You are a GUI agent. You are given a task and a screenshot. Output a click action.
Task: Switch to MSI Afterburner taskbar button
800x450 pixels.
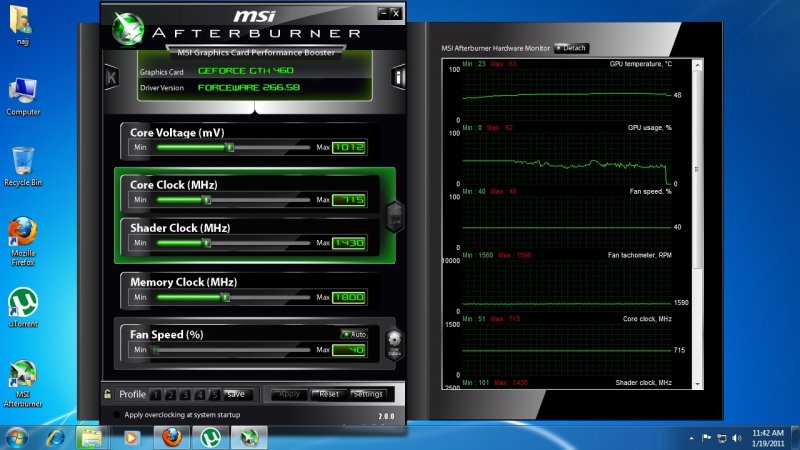click(249, 438)
